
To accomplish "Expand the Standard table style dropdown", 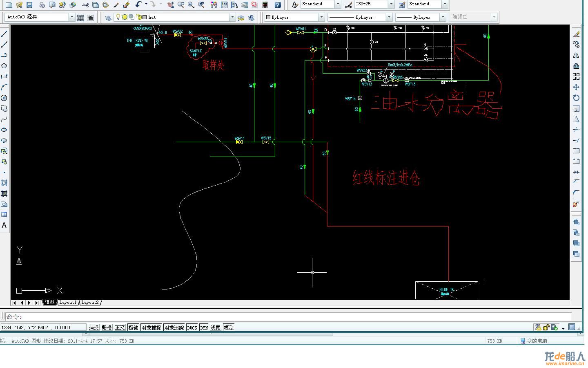I will [445, 4].
